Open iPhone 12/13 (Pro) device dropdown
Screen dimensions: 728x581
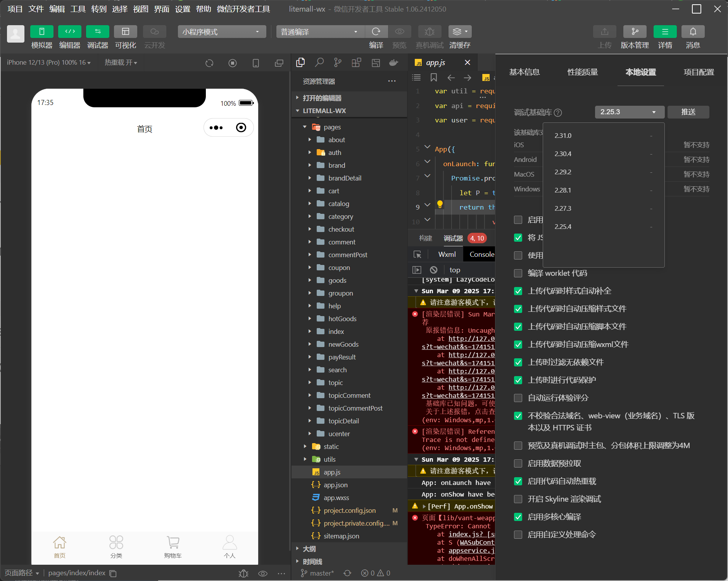pos(48,63)
